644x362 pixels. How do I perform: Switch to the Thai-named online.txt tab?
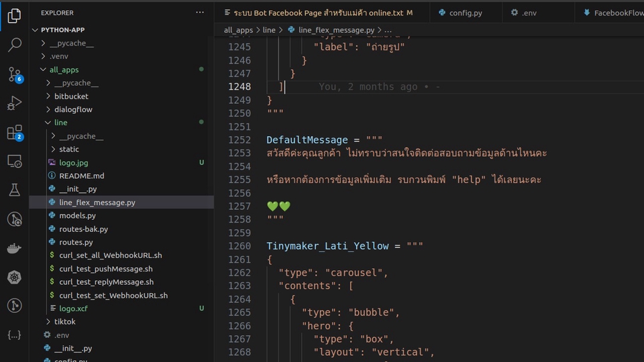point(321,13)
